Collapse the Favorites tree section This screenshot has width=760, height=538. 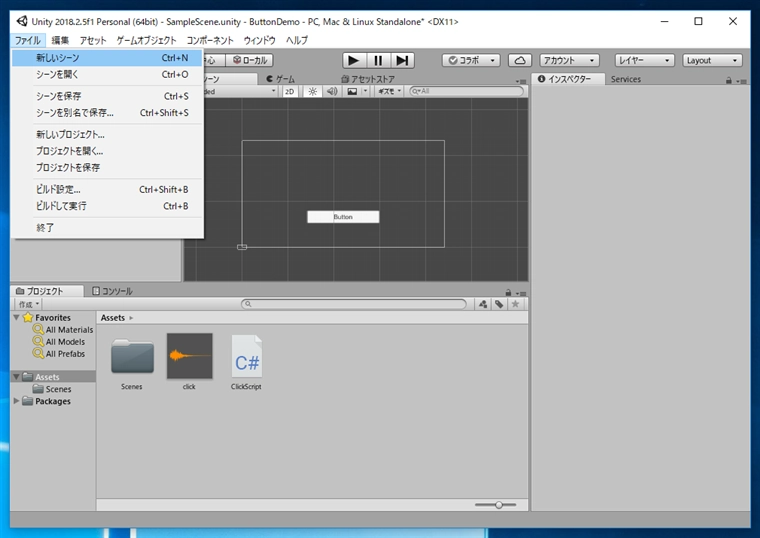(16, 318)
